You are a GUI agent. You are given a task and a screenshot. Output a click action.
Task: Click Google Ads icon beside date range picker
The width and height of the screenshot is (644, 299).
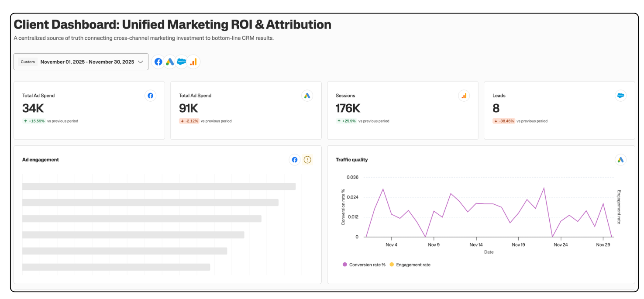click(x=170, y=62)
